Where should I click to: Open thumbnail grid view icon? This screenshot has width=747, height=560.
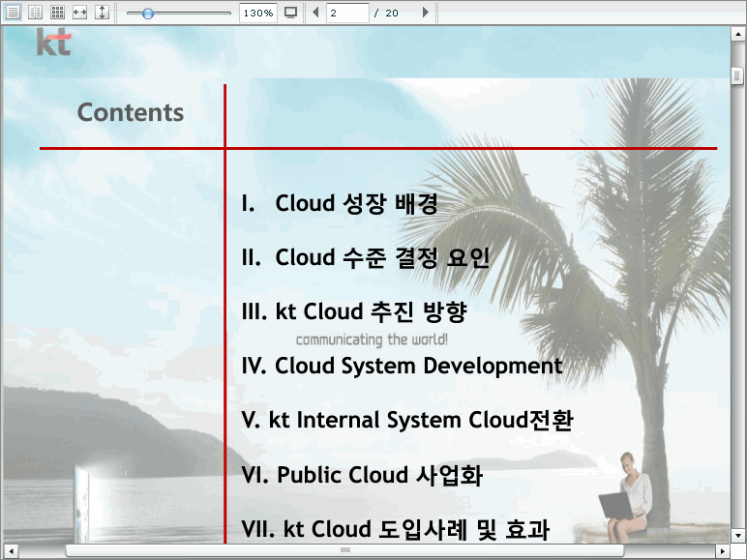tap(58, 13)
